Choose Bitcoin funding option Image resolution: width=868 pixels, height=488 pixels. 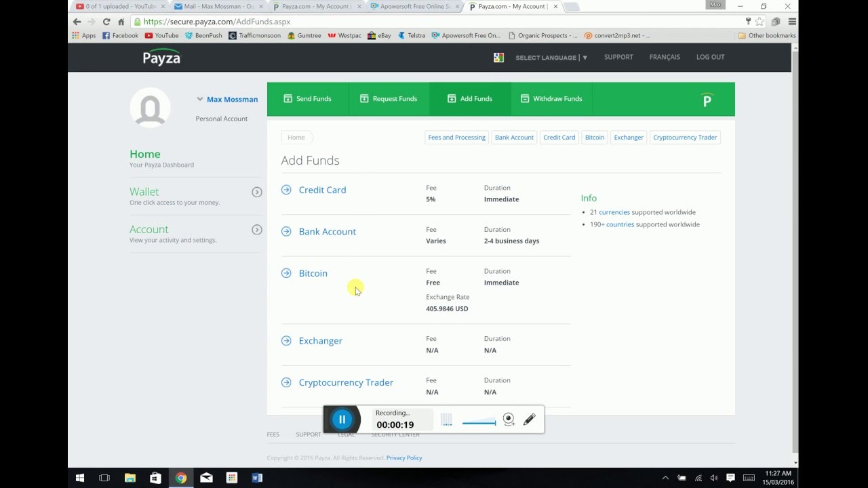point(313,273)
